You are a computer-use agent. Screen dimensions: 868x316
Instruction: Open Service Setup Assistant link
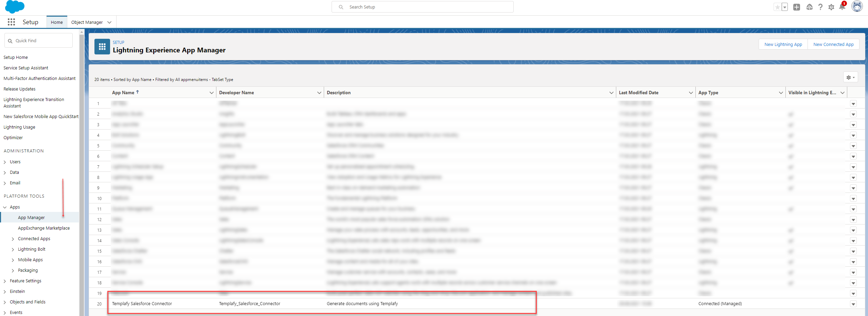[x=26, y=68]
